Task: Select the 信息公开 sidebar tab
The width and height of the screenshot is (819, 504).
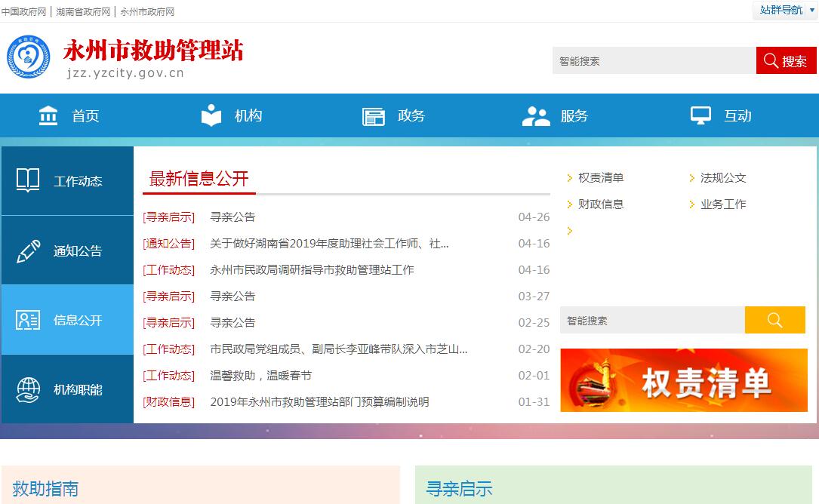Action: pyautogui.click(x=67, y=320)
